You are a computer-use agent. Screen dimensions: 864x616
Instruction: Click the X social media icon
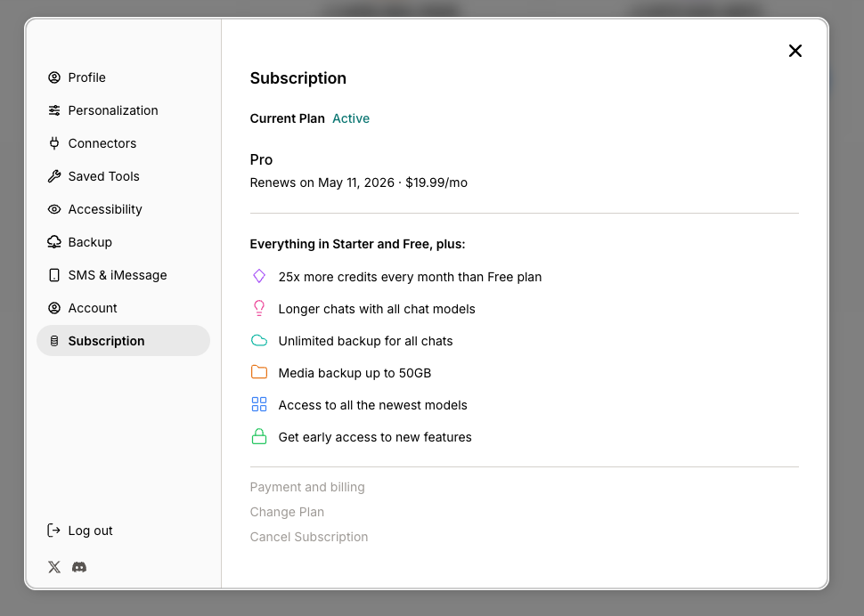click(54, 567)
